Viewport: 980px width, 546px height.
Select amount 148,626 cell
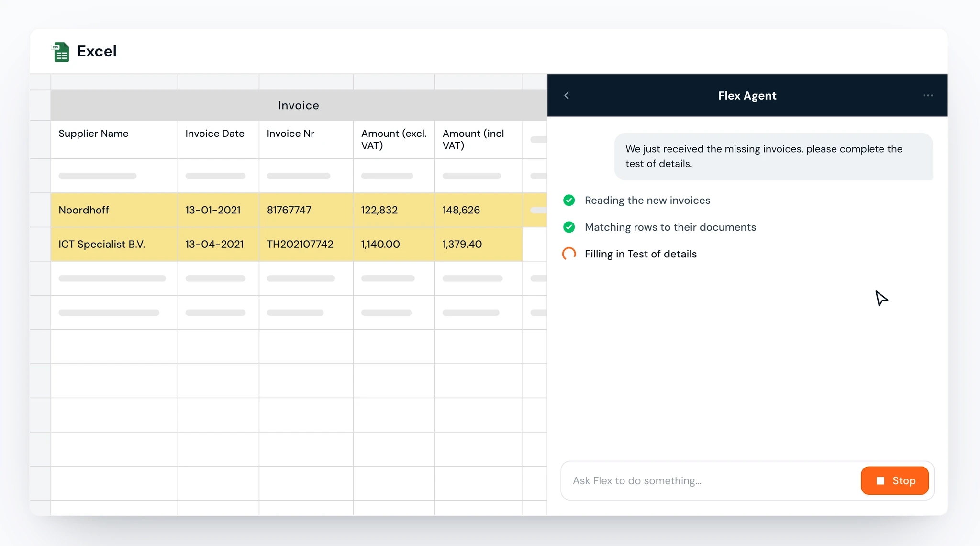[x=479, y=210]
